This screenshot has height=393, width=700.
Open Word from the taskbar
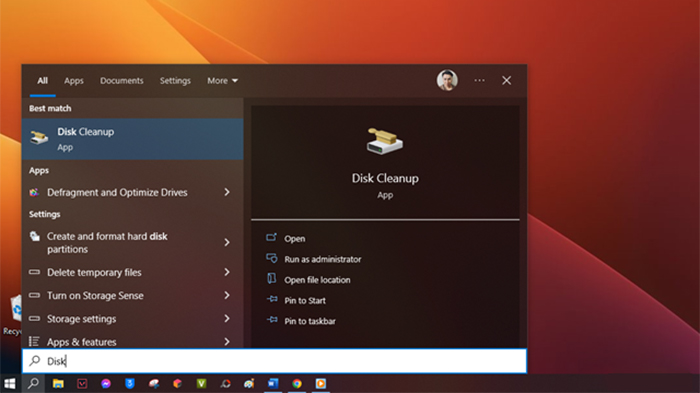[x=273, y=384]
